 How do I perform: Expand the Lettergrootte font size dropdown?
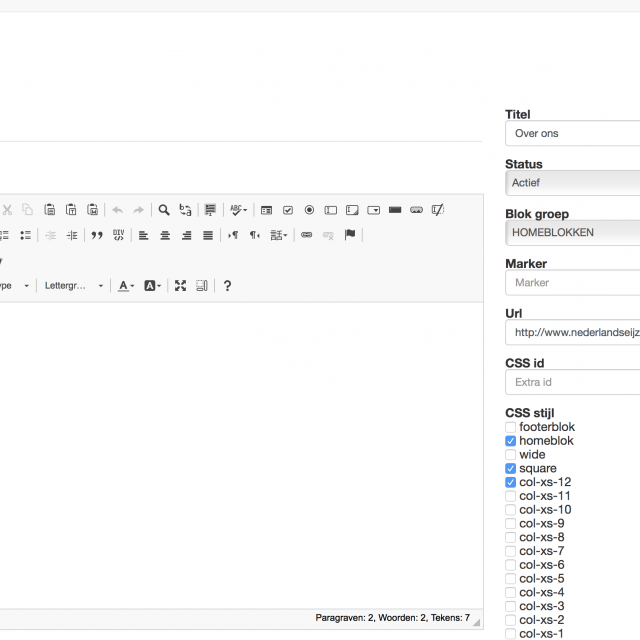(x=73, y=286)
